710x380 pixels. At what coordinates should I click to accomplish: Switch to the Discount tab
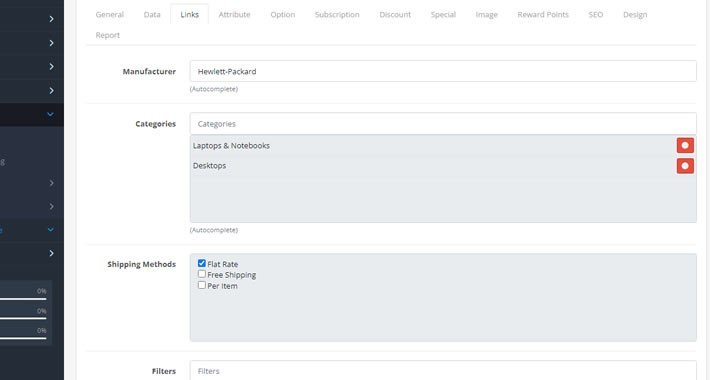tap(395, 14)
